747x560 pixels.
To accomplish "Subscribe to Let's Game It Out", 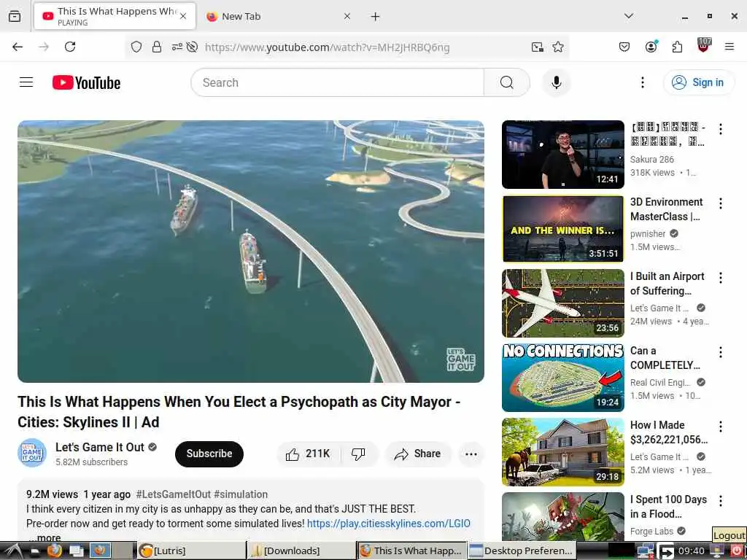I will 209,454.
